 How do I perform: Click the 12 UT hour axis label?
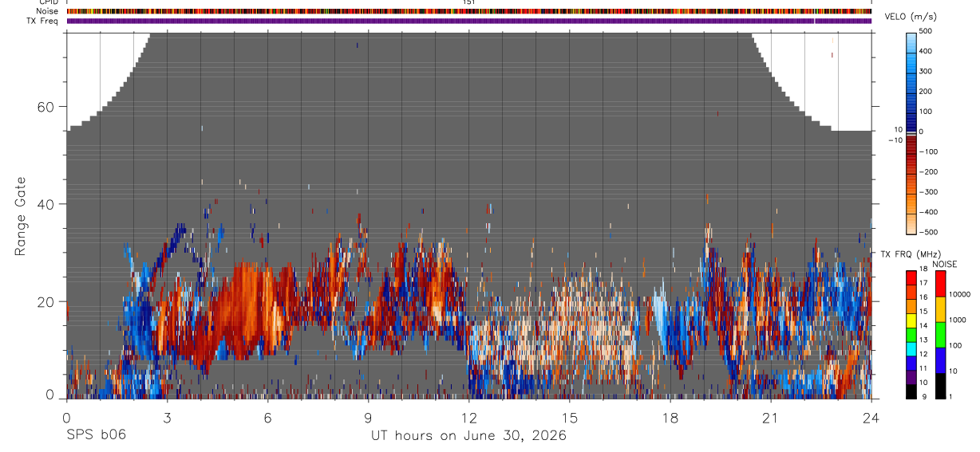pyautogui.click(x=469, y=418)
